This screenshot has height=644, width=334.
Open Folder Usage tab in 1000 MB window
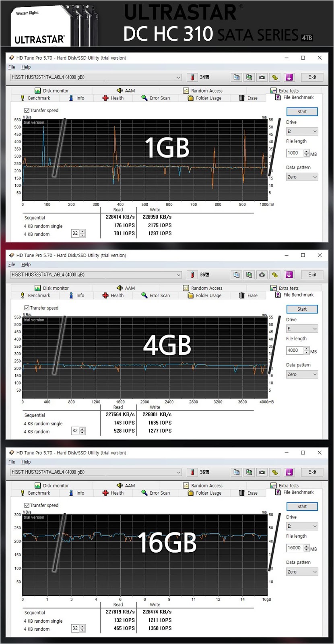click(x=204, y=98)
